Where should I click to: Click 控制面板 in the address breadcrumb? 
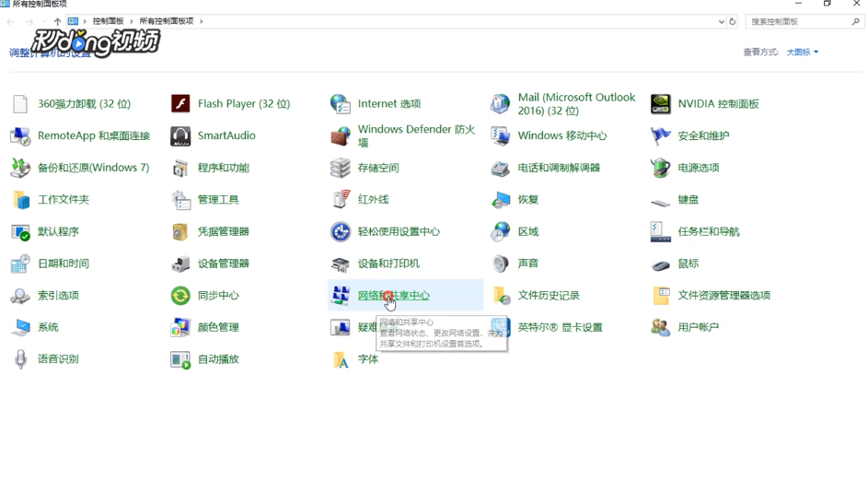[108, 21]
